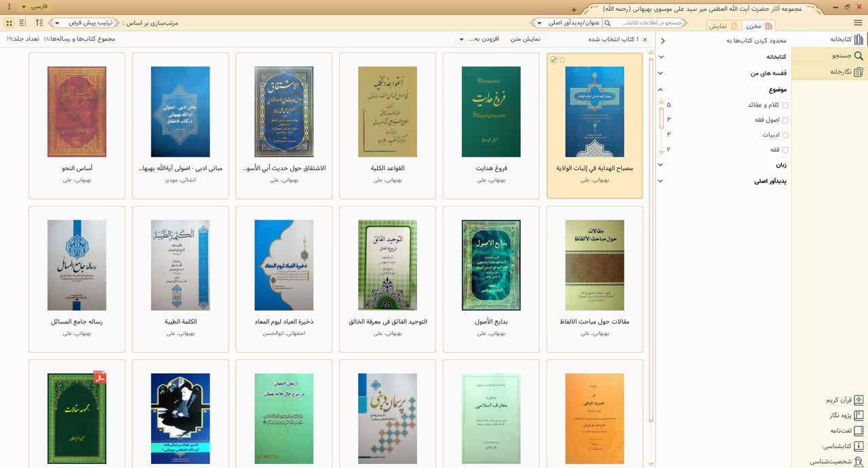Switch to list view layout
Image resolution: width=868 pixels, height=468 pixels.
tap(24, 23)
